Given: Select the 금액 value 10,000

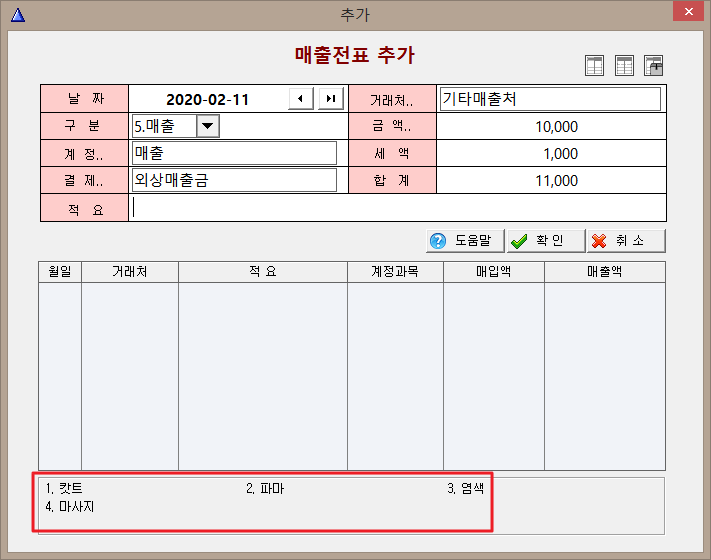Looking at the screenshot, I should click(556, 127).
